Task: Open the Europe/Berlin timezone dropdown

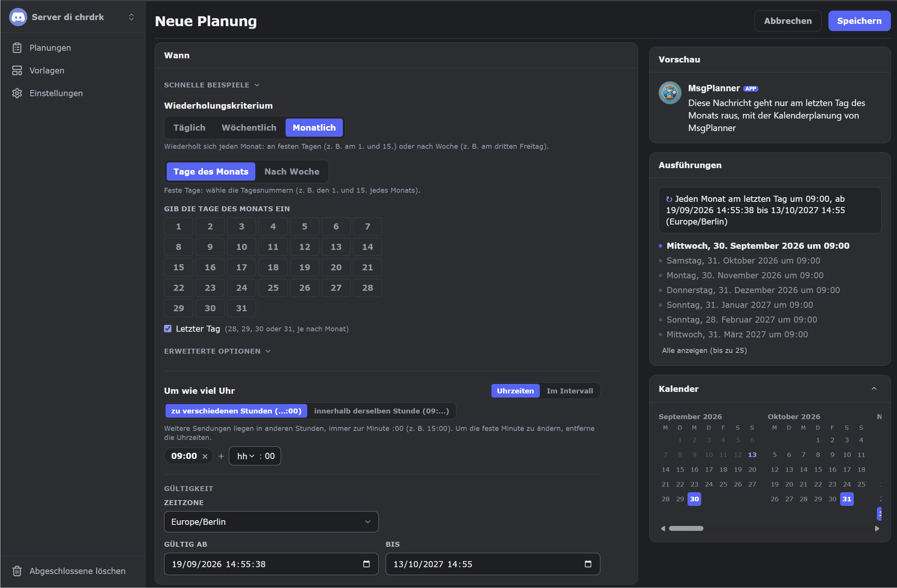Action: coord(271,522)
